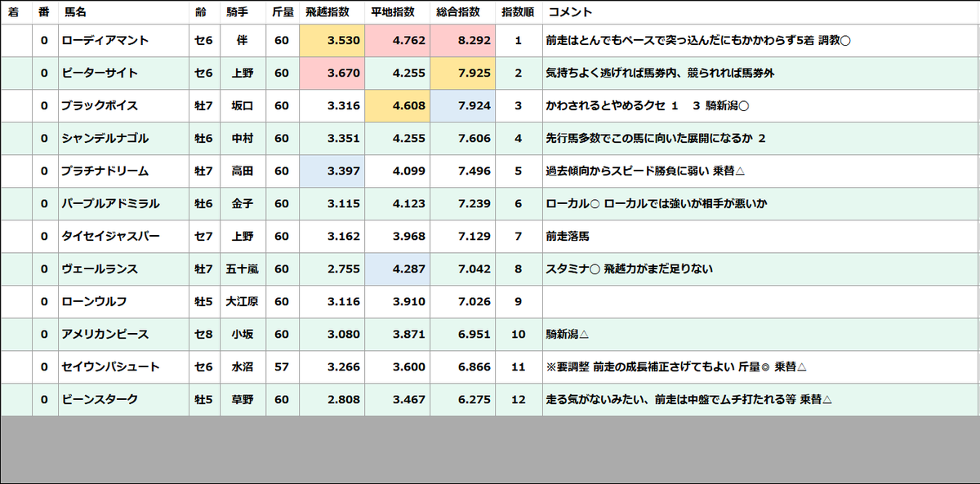Click the yellow 4.608 flat index cell

(397, 106)
